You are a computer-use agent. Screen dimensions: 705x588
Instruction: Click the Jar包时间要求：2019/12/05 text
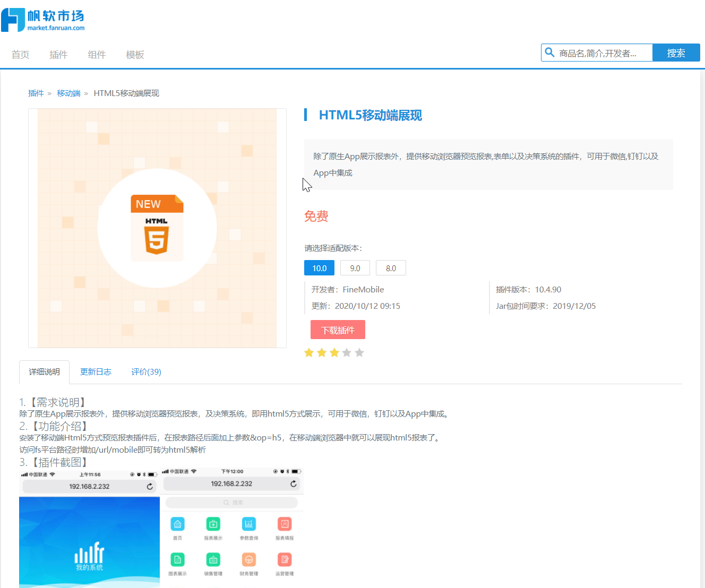point(546,306)
